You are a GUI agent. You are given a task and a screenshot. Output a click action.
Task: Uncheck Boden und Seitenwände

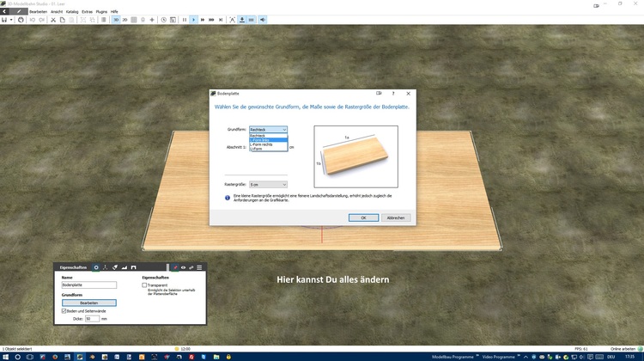tap(64, 310)
